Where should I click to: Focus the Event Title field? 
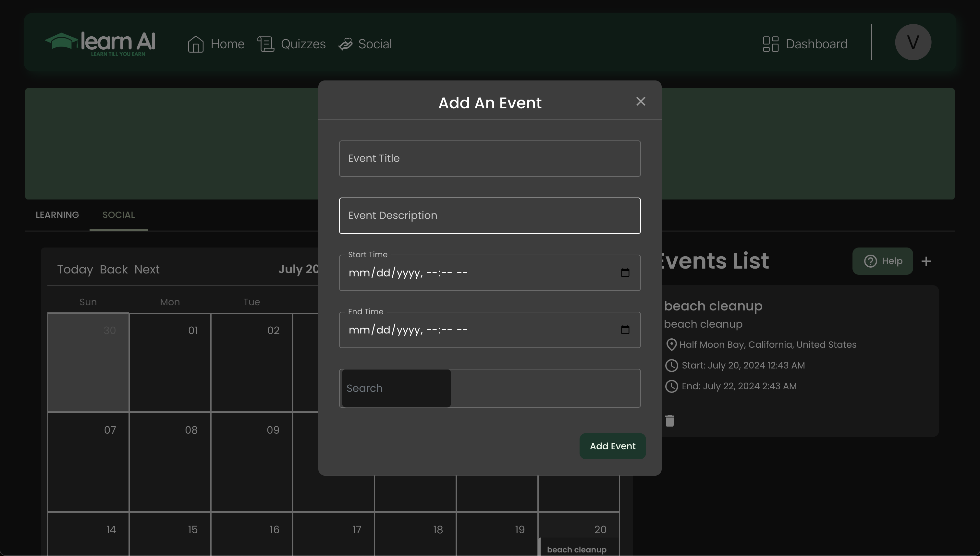pos(490,159)
